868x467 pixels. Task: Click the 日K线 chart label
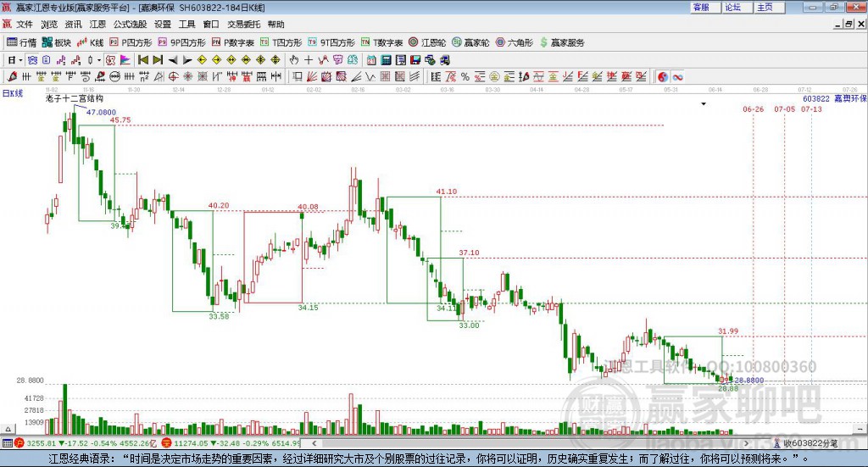click(x=12, y=93)
